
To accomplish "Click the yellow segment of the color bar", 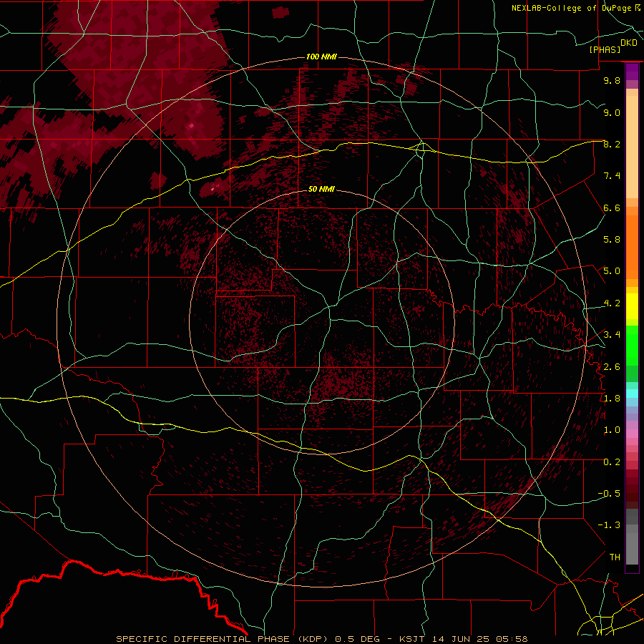I will pyautogui.click(x=632, y=306).
